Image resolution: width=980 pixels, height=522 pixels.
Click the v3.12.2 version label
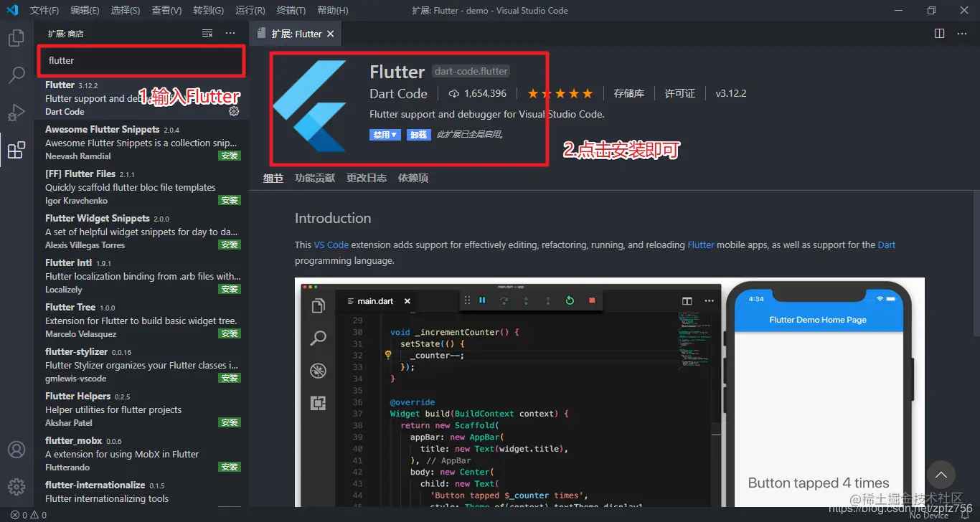731,93
